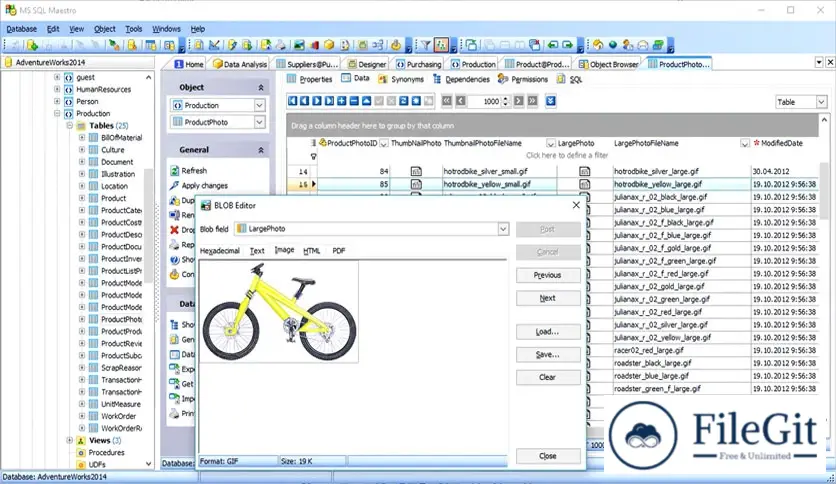The width and height of the screenshot is (836, 484).
Task: Go to prior record in navigator
Action: 304,101
